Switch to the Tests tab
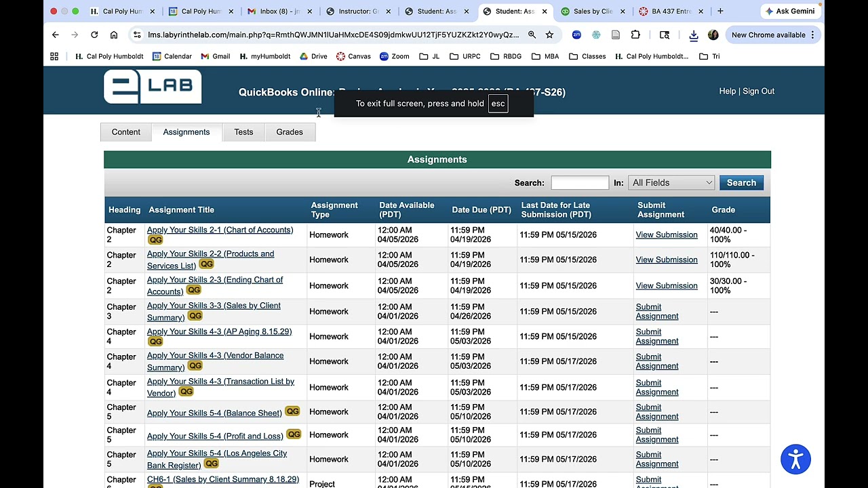 243,132
